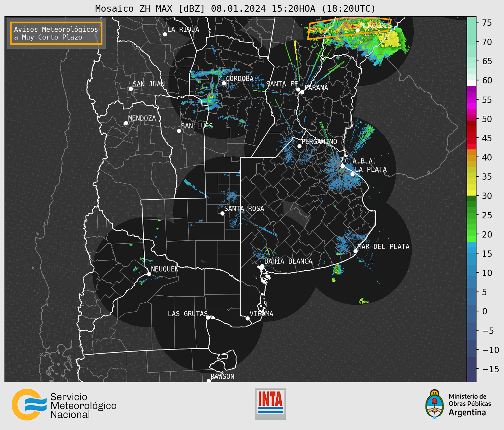This screenshot has height=430, width=504.
Task: Click the 25 dBZ green color on scale
Action: point(471,215)
